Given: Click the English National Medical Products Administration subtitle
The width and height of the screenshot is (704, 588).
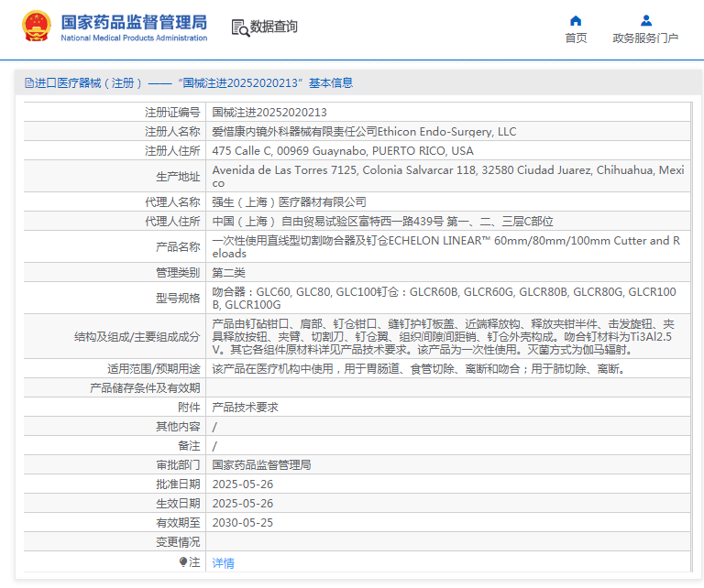Looking at the screenshot, I should click(x=134, y=38).
